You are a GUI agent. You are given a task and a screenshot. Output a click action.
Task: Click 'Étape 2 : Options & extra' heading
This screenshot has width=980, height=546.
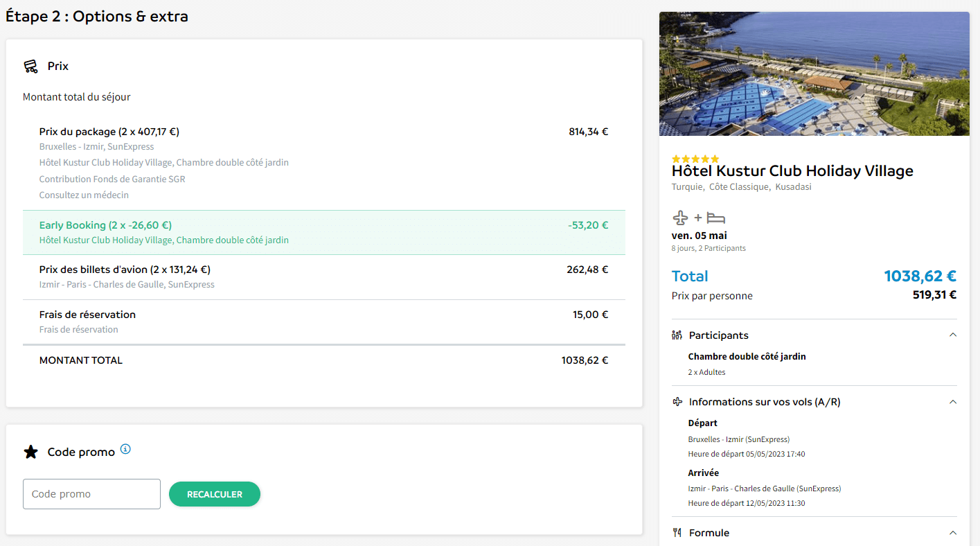click(97, 16)
